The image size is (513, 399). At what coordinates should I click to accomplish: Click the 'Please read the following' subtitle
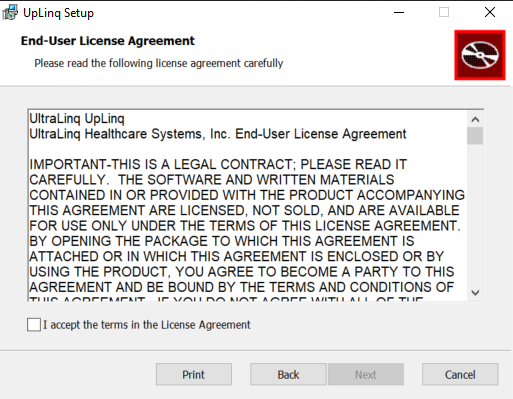(x=159, y=63)
